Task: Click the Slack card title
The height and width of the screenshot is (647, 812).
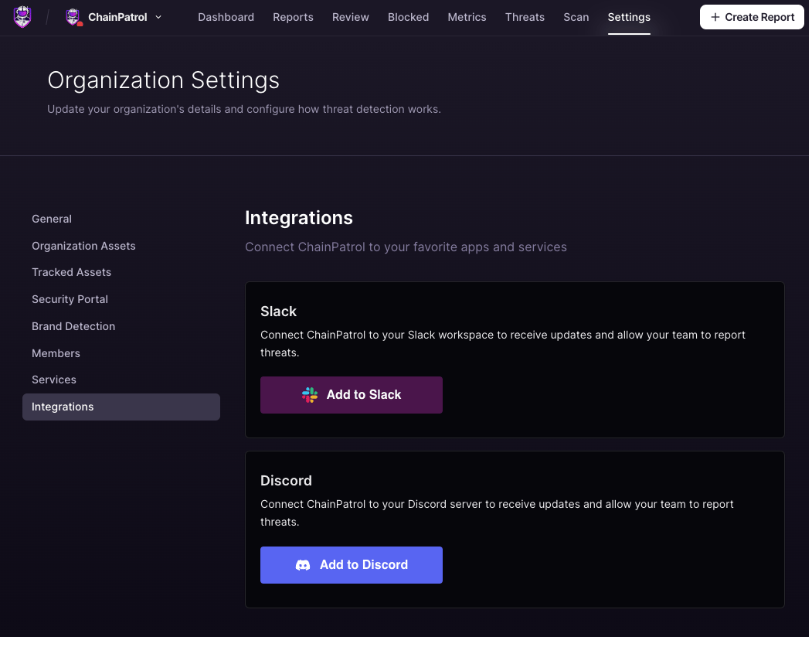Action: point(279,312)
